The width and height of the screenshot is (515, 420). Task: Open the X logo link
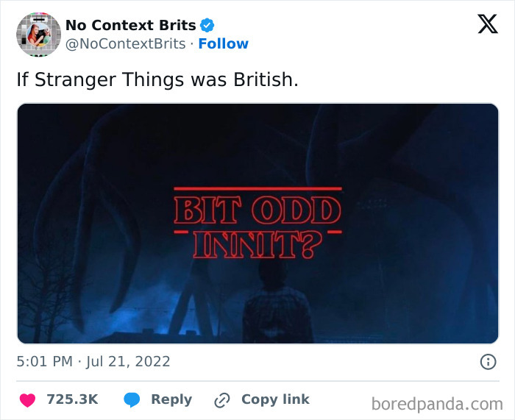[x=487, y=25]
